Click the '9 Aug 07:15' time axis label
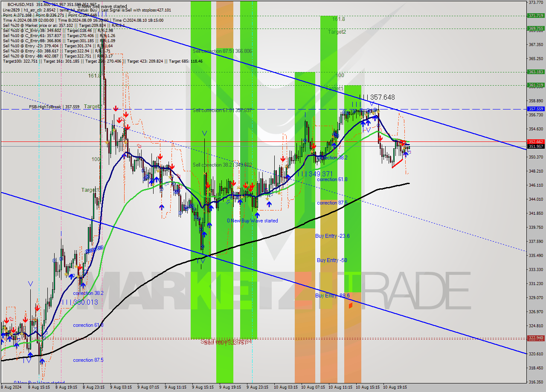Viewport: 546px width, 392px height. click(x=147, y=388)
